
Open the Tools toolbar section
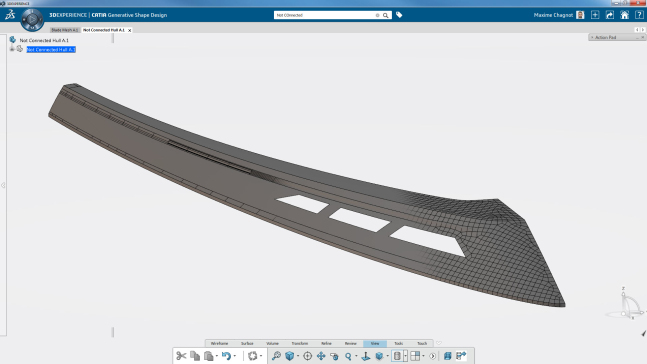pyautogui.click(x=399, y=343)
